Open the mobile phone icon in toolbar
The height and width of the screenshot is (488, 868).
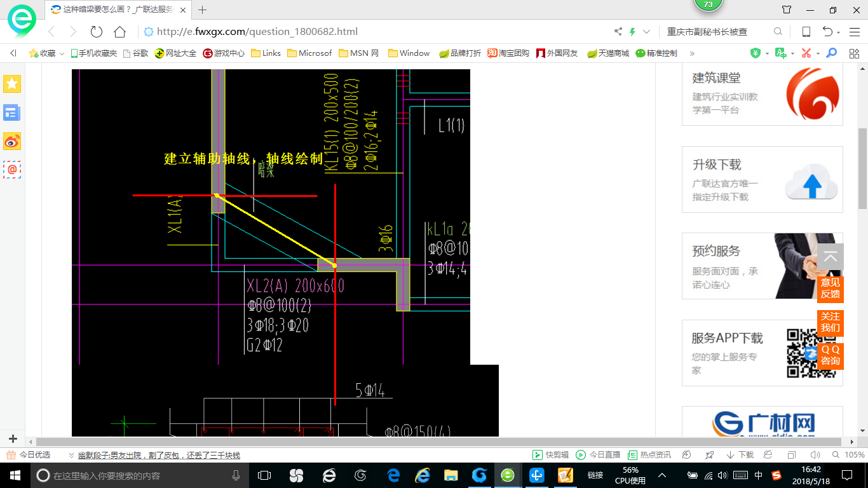click(806, 32)
